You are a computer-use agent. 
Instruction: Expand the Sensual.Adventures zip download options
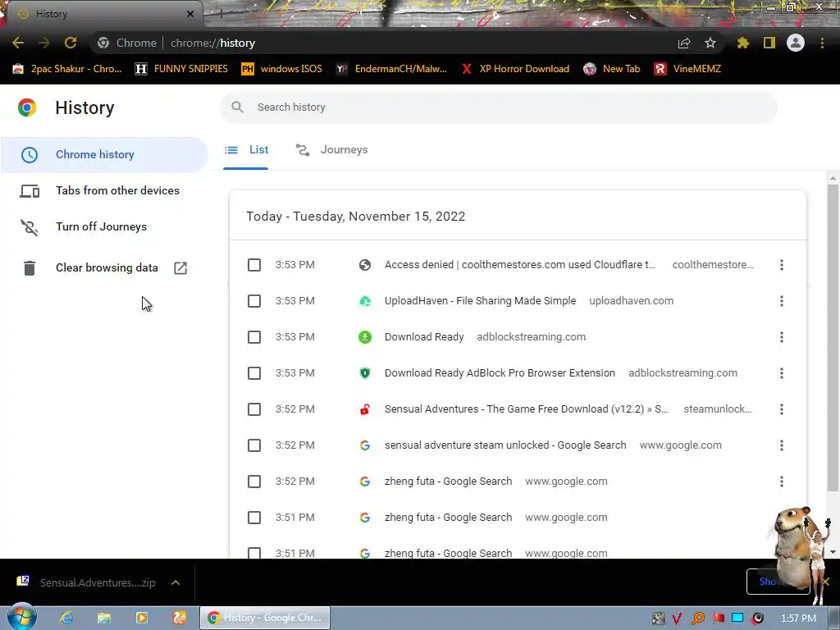click(176, 583)
